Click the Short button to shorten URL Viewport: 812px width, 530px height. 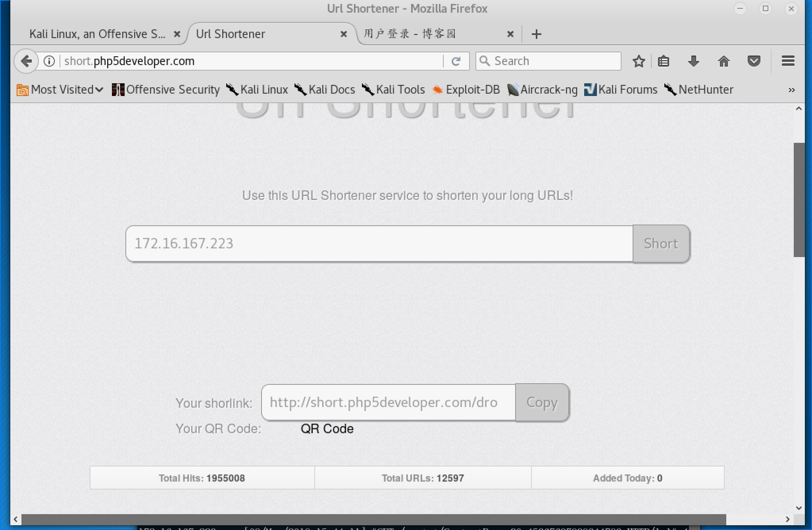tap(660, 243)
